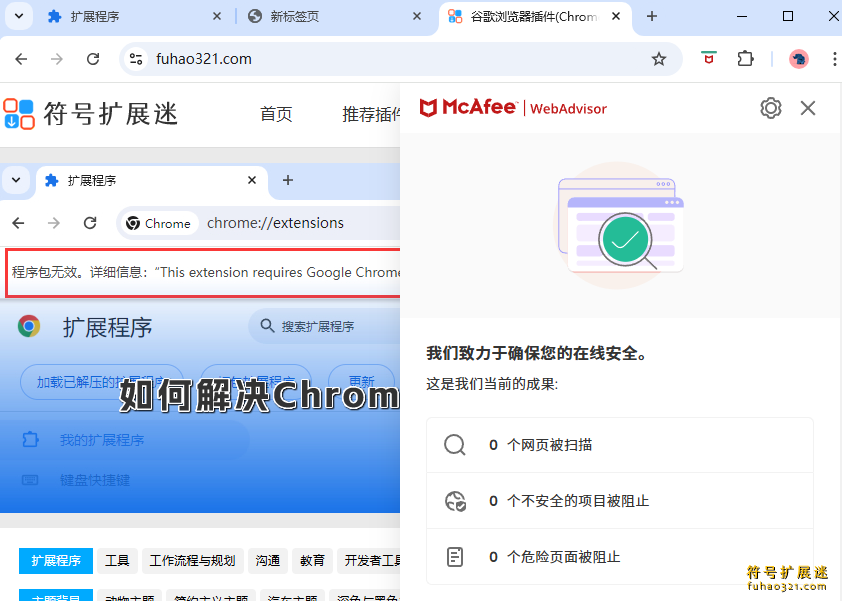The image size is (842, 601).
Task: Open a new tab with plus button
Action: [651, 17]
